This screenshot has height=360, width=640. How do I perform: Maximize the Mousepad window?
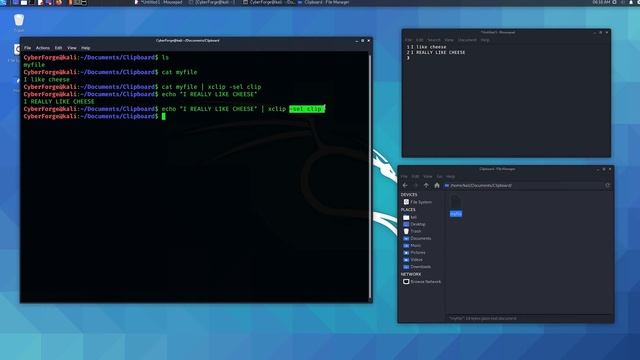(x=600, y=32)
